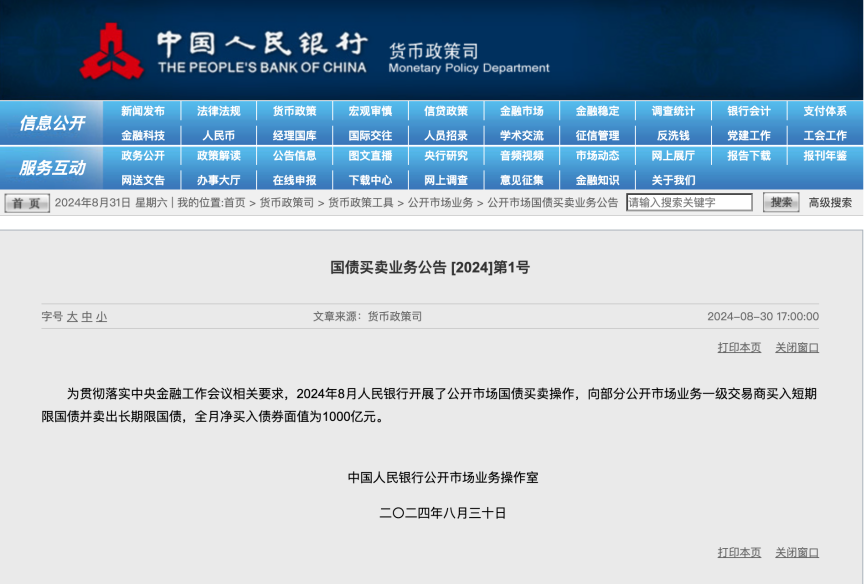Focus the search keyword input field
The height and width of the screenshot is (584, 866).
689,202
